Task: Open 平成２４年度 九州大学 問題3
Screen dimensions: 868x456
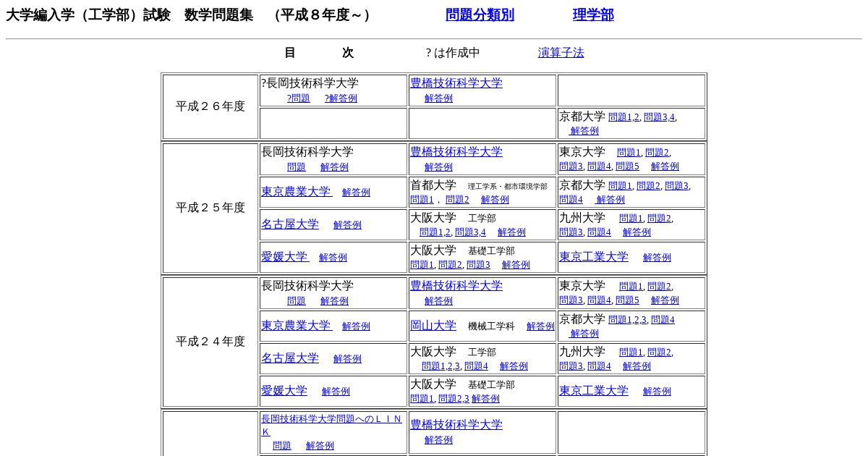Action: click(571, 366)
